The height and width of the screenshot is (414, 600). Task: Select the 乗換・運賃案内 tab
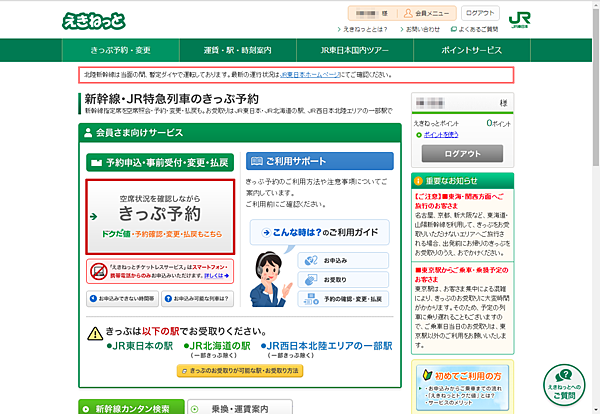(240, 407)
